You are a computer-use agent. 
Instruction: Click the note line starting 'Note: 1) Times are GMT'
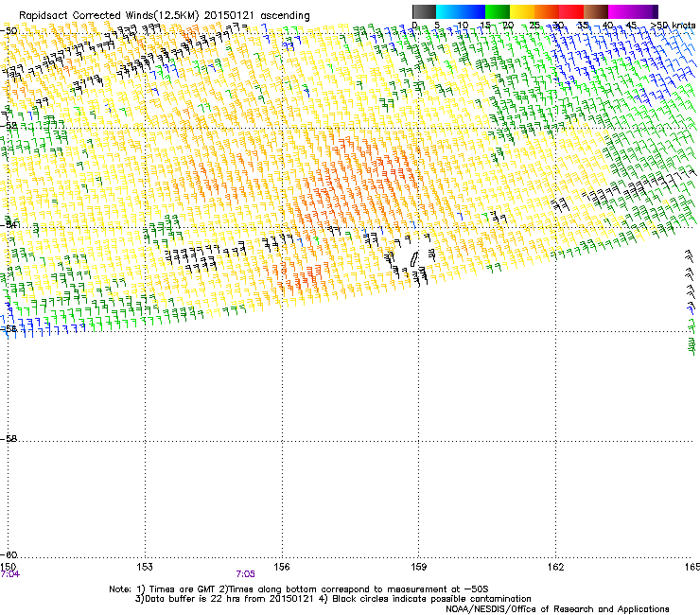pyautogui.click(x=299, y=589)
